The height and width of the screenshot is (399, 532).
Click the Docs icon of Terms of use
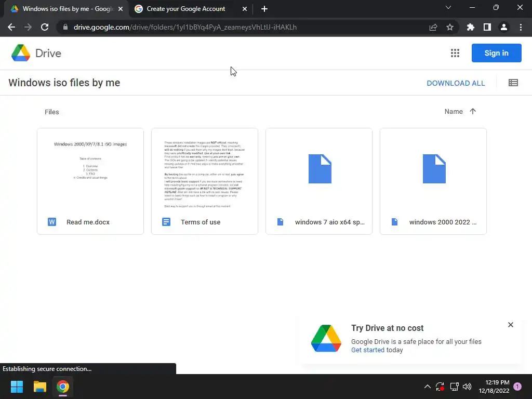tap(166, 222)
